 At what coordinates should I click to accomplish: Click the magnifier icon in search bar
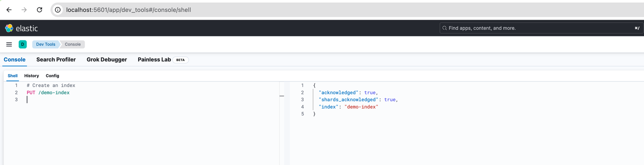[445, 28]
